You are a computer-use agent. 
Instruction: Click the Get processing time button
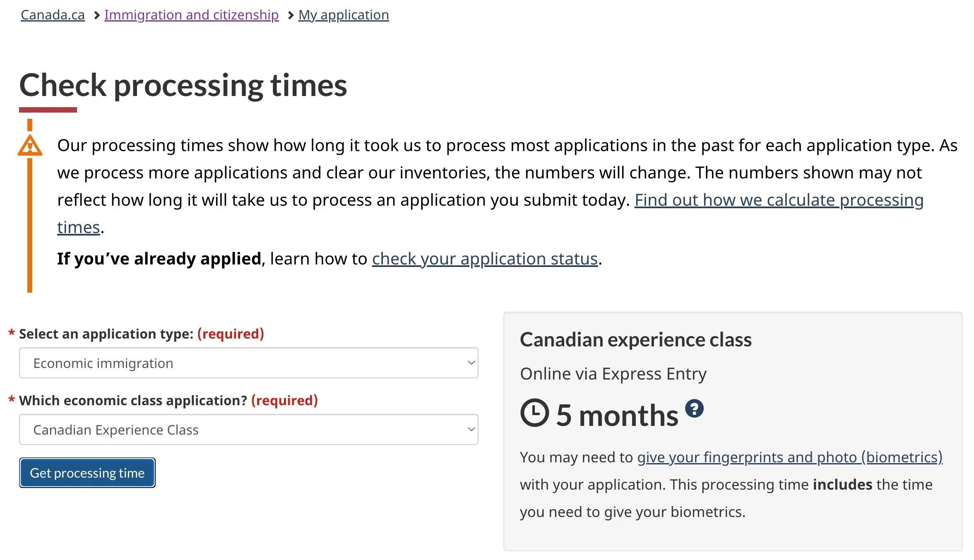click(87, 473)
